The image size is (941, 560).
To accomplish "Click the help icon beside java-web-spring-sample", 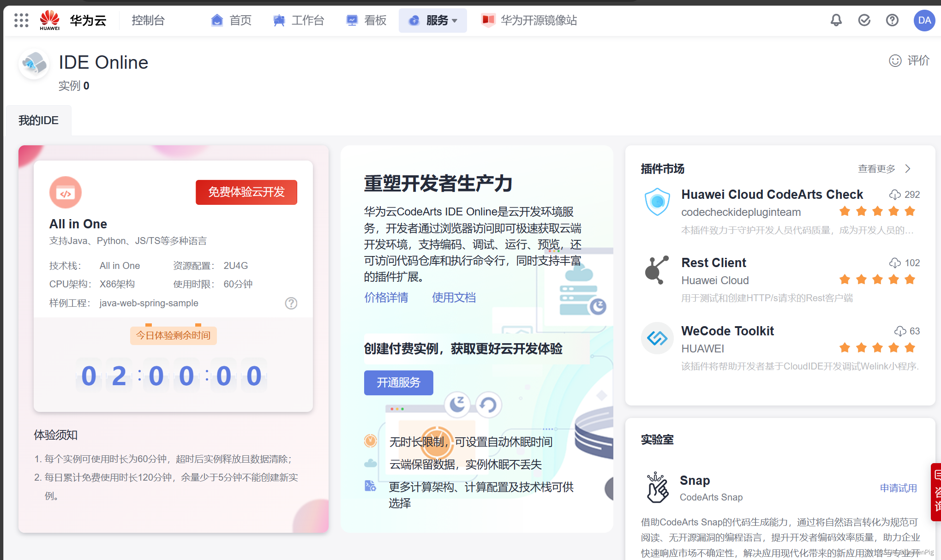I will coord(291,303).
